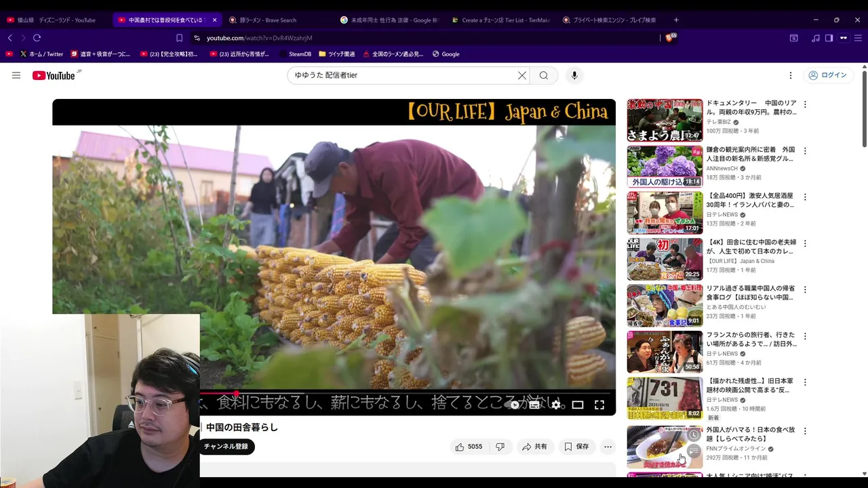Open the Brave Shields lion icon
Viewport: 868px width, 488px height.
click(x=670, y=38)
